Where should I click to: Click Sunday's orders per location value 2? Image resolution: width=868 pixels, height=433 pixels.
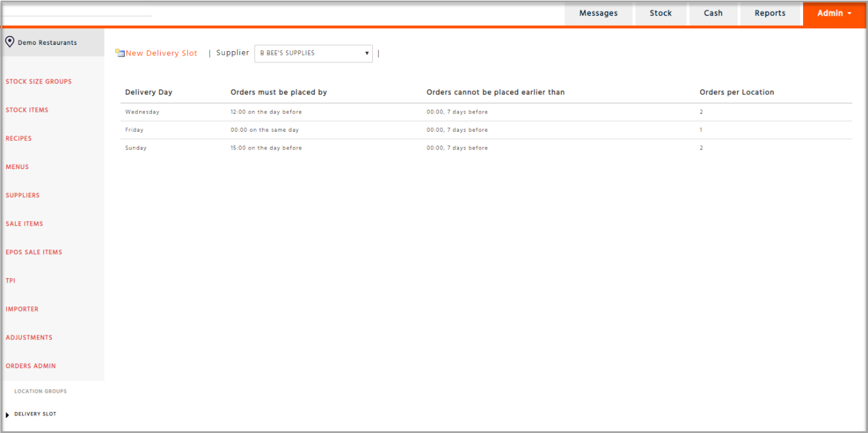click(701, 148)
